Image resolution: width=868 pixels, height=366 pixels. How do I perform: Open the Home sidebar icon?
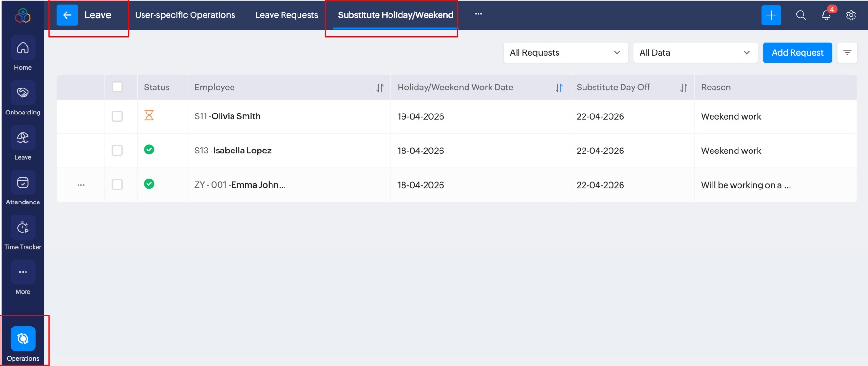tap(23, 49)
